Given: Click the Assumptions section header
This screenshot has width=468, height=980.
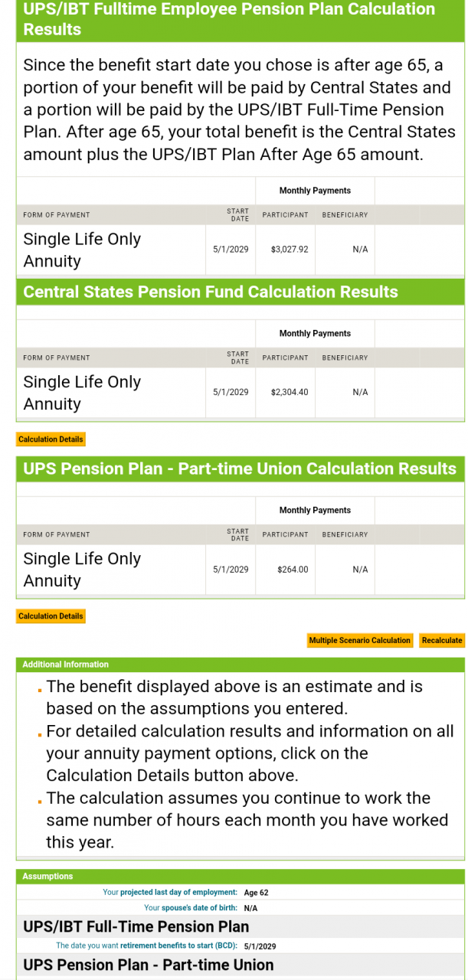Looking at the screenshot, I should pyautogui.click(x=241, y=876).
